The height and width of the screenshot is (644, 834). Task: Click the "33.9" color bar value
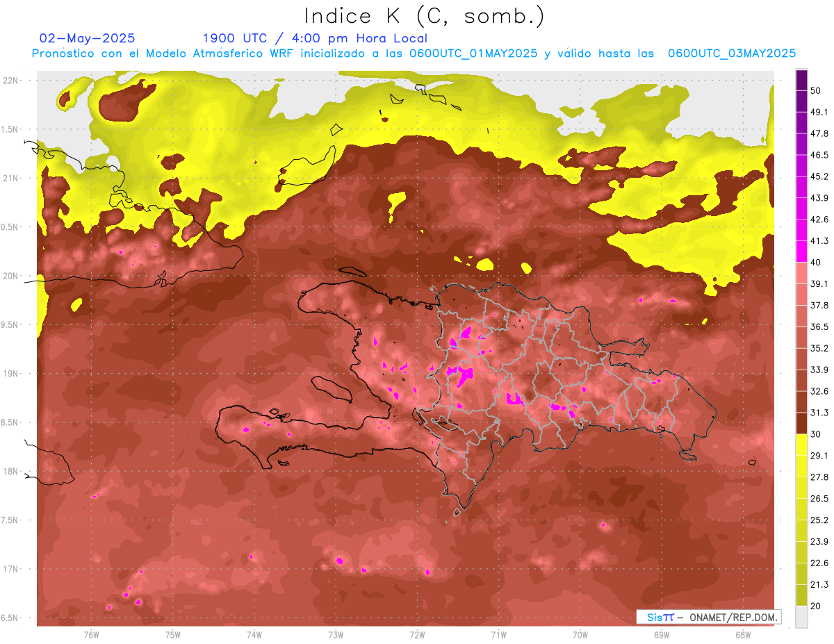coord(819,370)
